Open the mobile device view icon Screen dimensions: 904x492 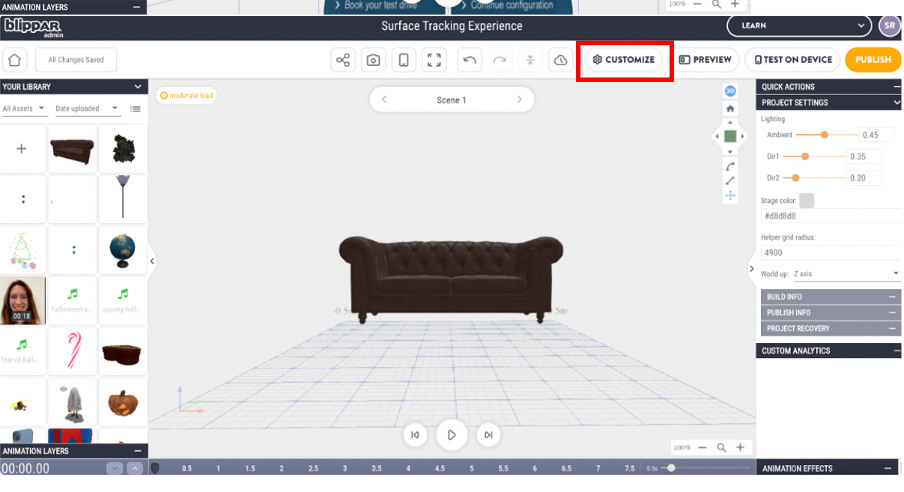point(404,60)
